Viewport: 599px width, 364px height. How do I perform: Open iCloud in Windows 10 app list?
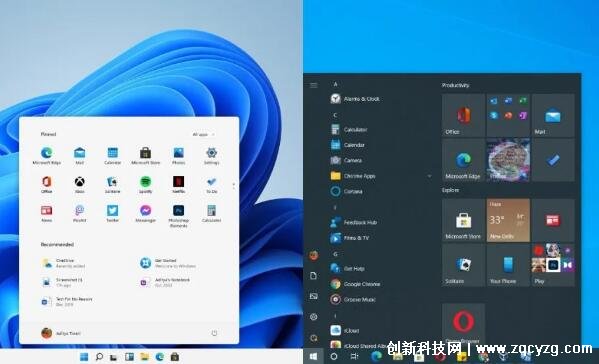pyautogui.click(x=345, y=330)
